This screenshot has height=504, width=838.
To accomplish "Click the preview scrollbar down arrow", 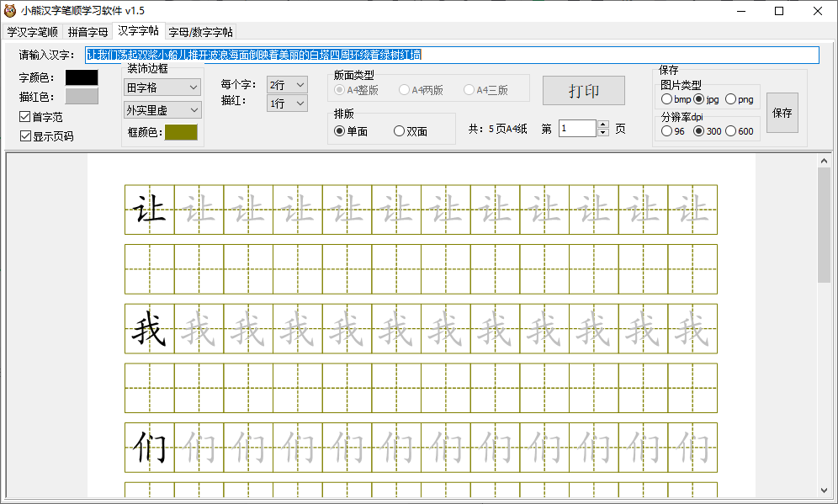I will point(824,491).
